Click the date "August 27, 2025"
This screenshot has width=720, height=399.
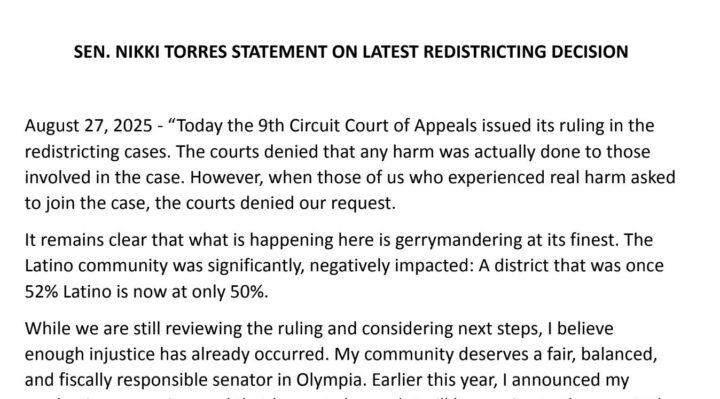coord(89,126)
